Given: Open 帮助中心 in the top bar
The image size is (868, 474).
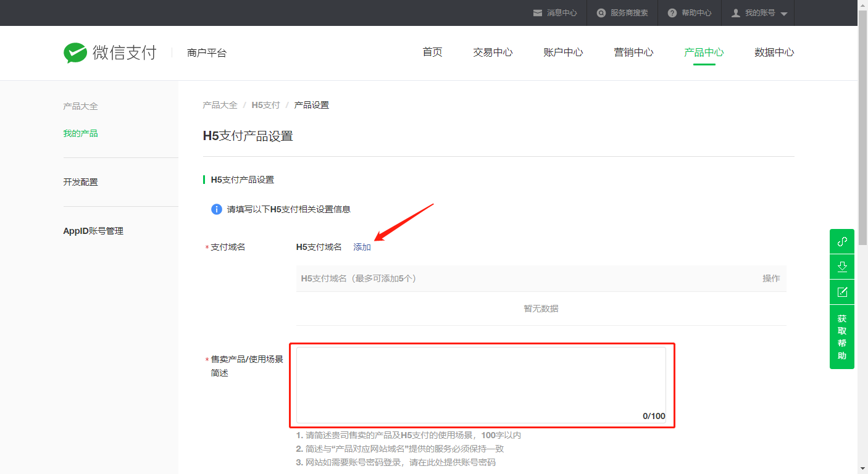Looking at the screenshot, I should tap(696, 13).
